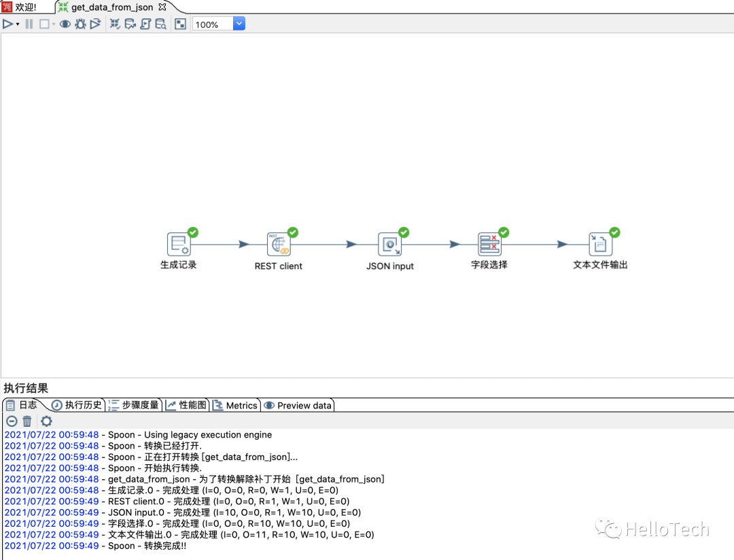The height and width of the screenshot is (560, 734).
Task: Click the REST client step label
Action: click(279, 266)
